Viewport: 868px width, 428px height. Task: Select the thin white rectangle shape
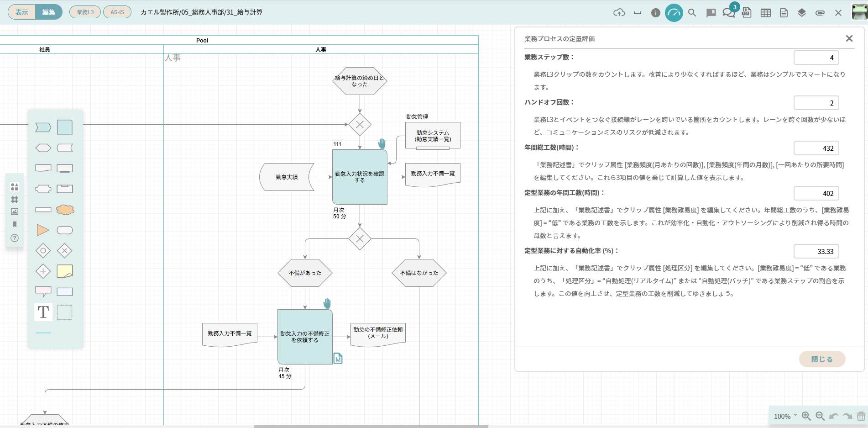(43, 210)
